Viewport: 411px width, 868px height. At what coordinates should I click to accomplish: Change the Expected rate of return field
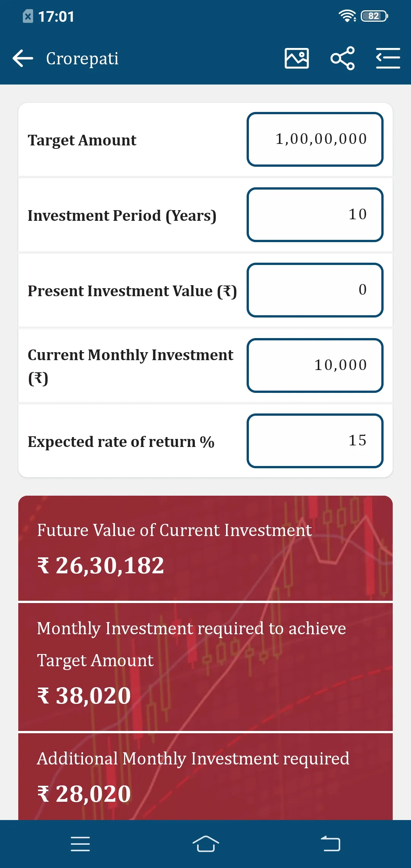[315, 441]
